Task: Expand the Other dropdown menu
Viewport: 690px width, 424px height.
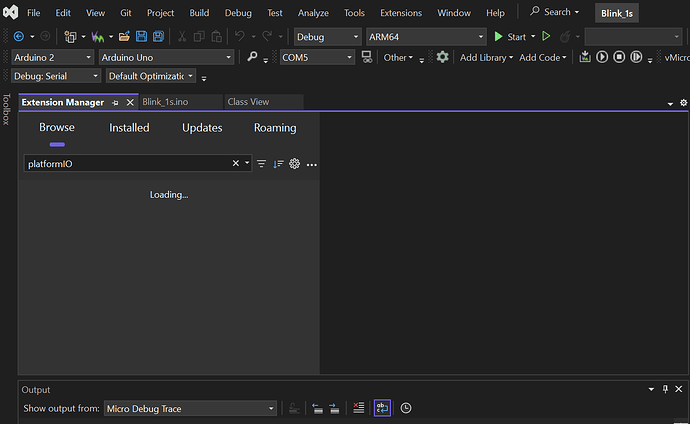Action: pos(398,58)
